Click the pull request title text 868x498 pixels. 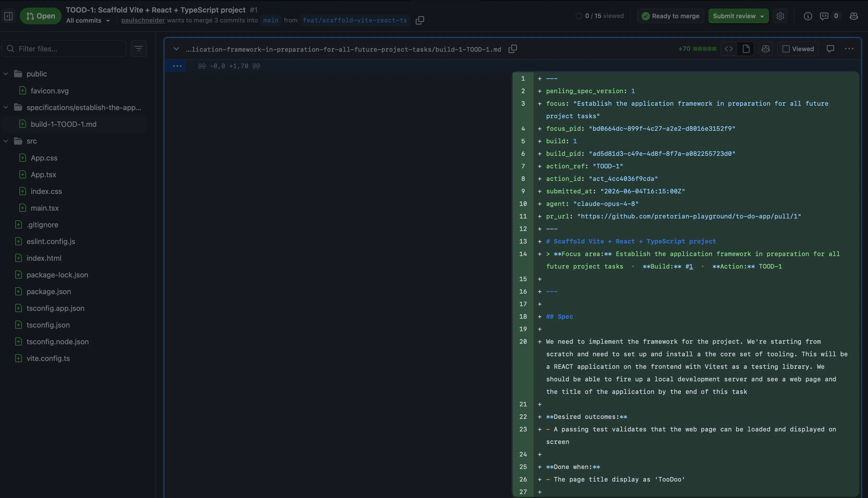click(155, 10)
